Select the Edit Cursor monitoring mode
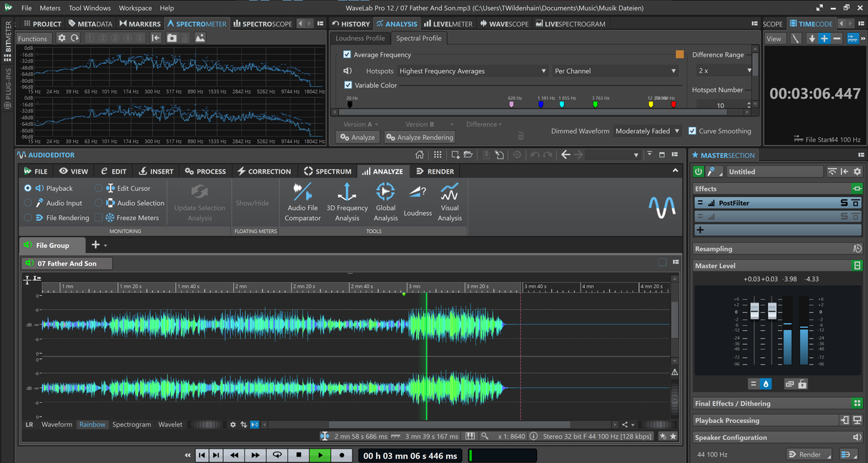 (99, 188)
